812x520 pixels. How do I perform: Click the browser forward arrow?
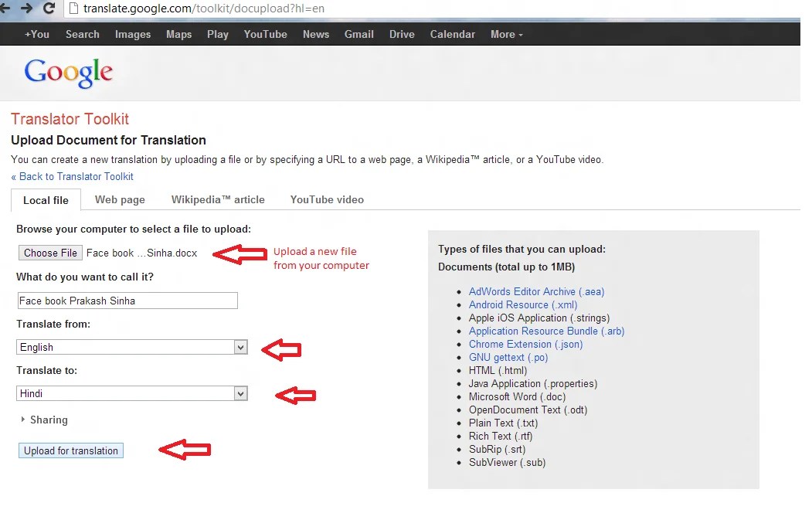[25, 10]
